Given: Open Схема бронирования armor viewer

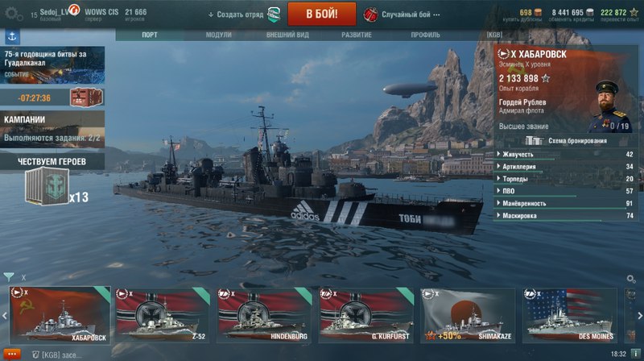Looking at the screenshot, I should point(566,141).
